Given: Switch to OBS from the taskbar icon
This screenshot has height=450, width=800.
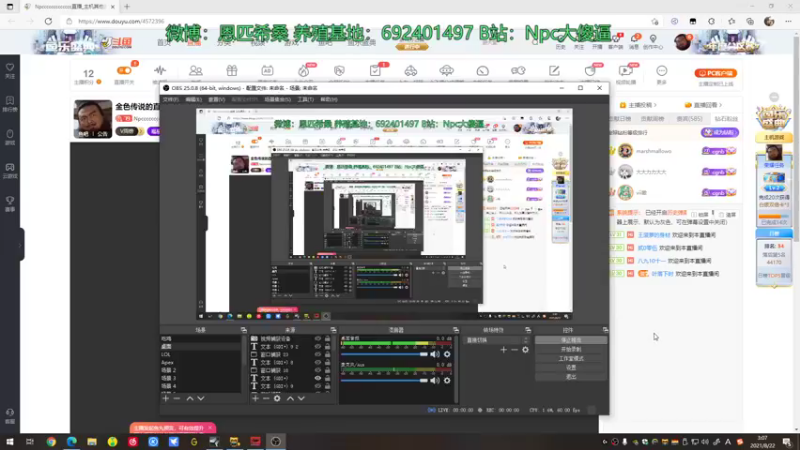Looking at the screenshot, I should (x=276, y=441).
